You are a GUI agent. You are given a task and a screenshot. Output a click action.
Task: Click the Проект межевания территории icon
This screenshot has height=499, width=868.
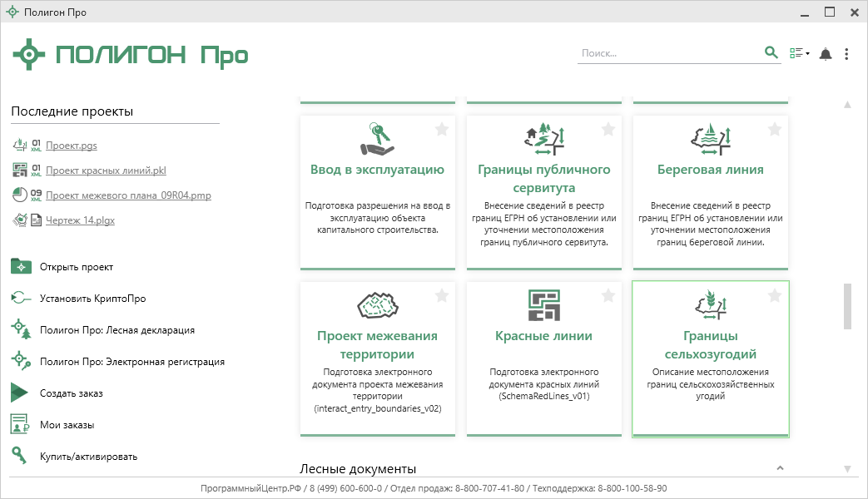pyautogui.click(x=377, y=305)
